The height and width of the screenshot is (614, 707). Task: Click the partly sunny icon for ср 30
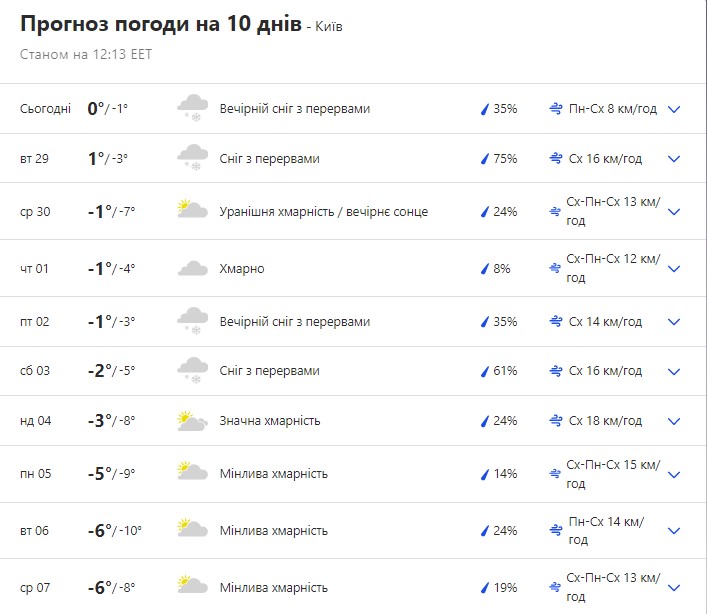pos(192,211)
